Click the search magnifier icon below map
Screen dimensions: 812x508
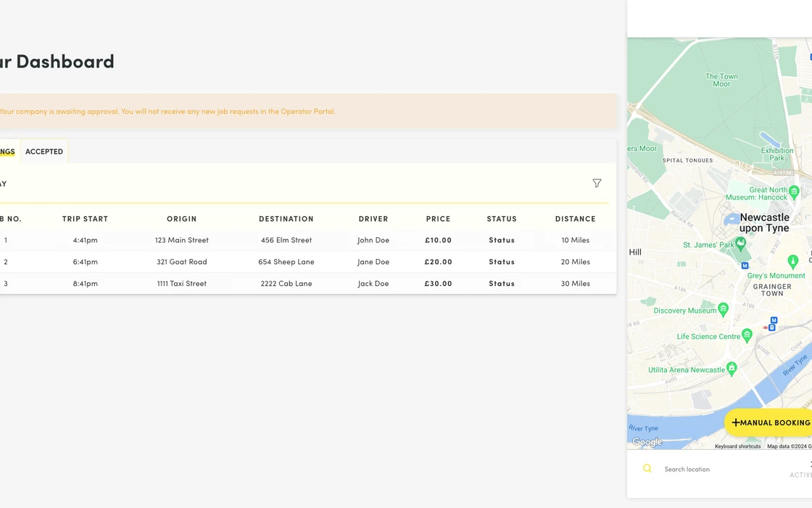point(647,469)
